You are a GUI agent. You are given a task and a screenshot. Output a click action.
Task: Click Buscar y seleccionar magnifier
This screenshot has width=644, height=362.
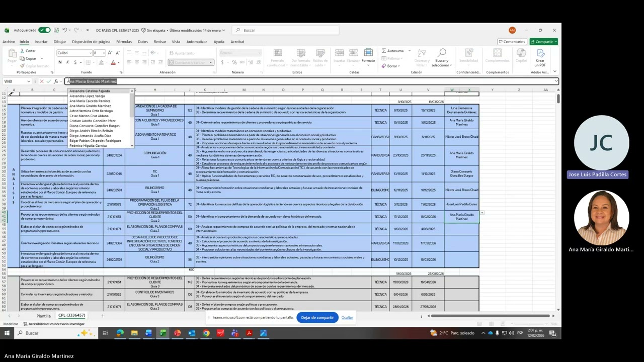point(442,58)
